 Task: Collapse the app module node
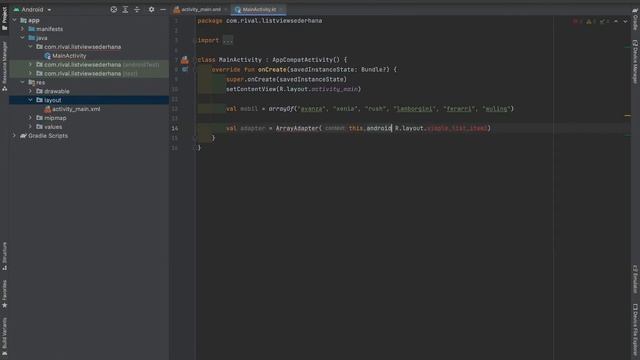[14, 20]
